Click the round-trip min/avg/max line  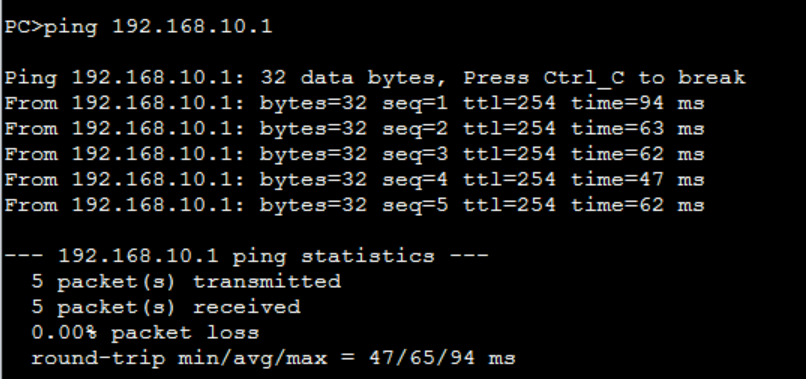tap(273, 358)
